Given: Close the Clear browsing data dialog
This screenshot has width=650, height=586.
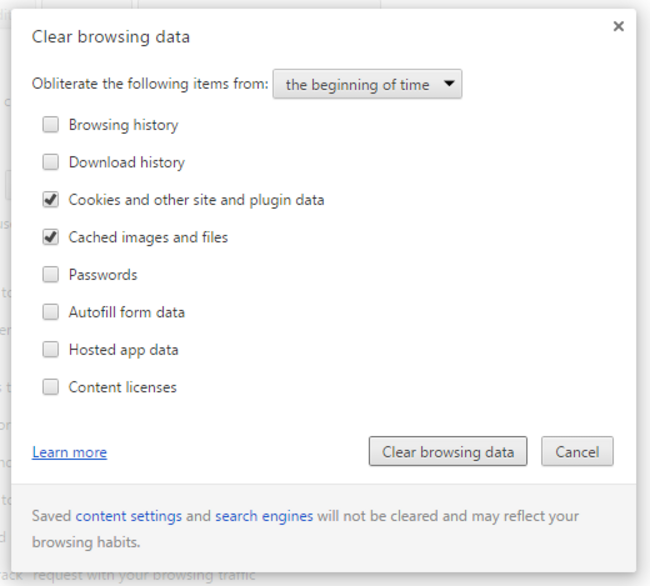Looking at the screenshot, I should (x=618, y=27).
